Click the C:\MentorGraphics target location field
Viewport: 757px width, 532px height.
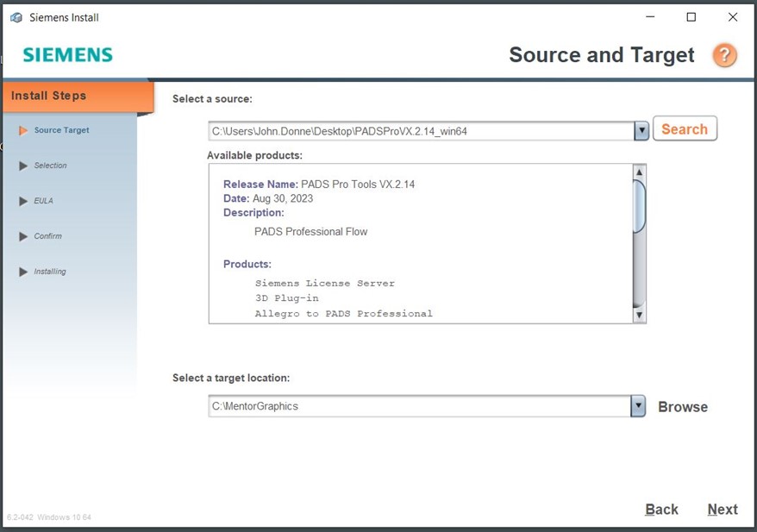point(420,406)
